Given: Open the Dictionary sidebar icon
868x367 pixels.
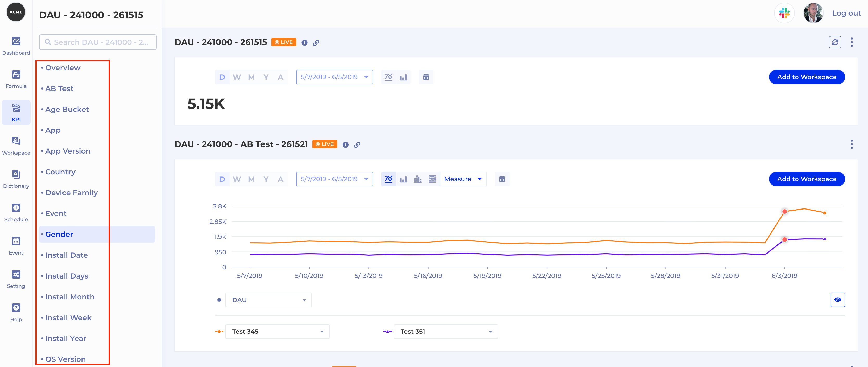Looking at the screenshot, I should 16,179.
